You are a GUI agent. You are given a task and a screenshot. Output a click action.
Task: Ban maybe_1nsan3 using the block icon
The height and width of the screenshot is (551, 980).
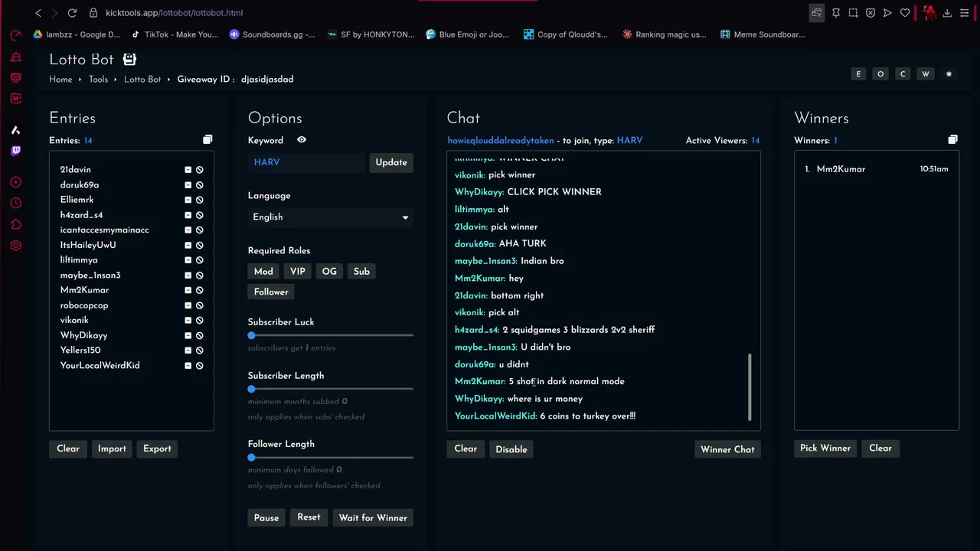click(x=199, y=275)
